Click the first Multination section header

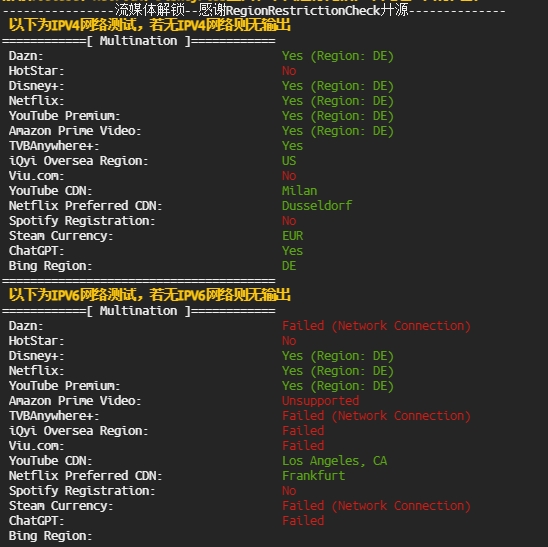coord(139,41)
